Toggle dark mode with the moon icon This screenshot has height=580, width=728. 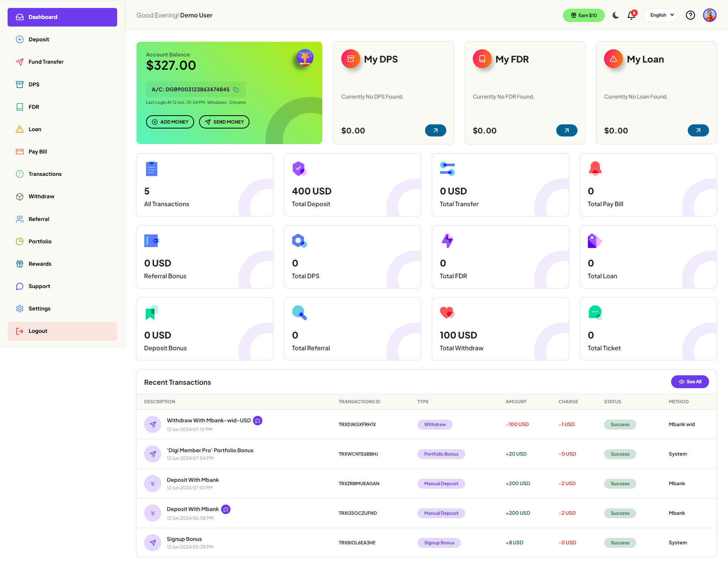tap(616, 16)
